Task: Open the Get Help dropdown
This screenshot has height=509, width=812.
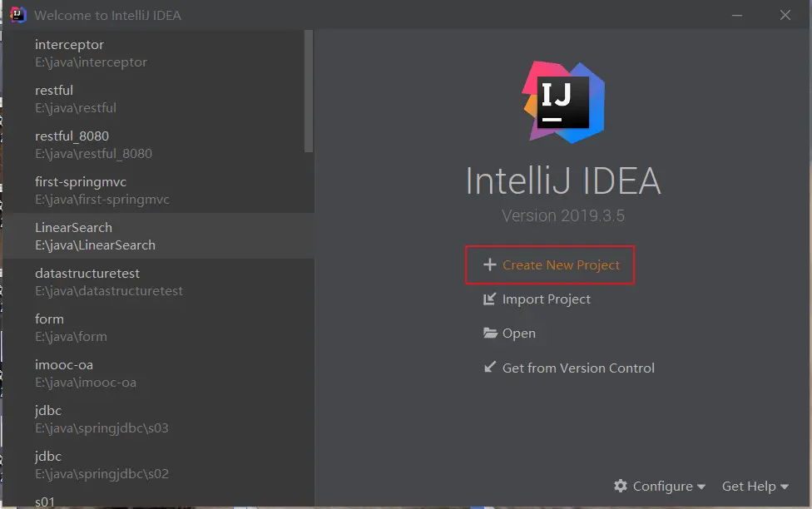Action: pos(755,487)
